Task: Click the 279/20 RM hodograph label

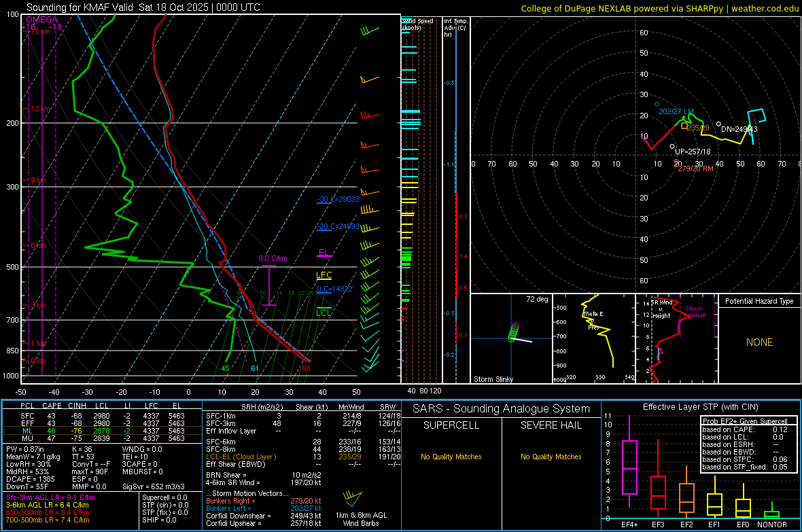Action: click(x=695, y=169)
